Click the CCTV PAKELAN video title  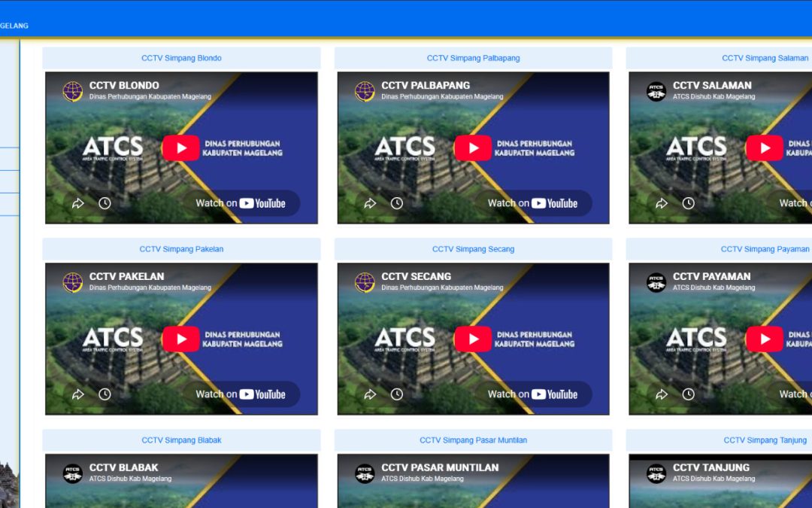click(x=126, y=276)
